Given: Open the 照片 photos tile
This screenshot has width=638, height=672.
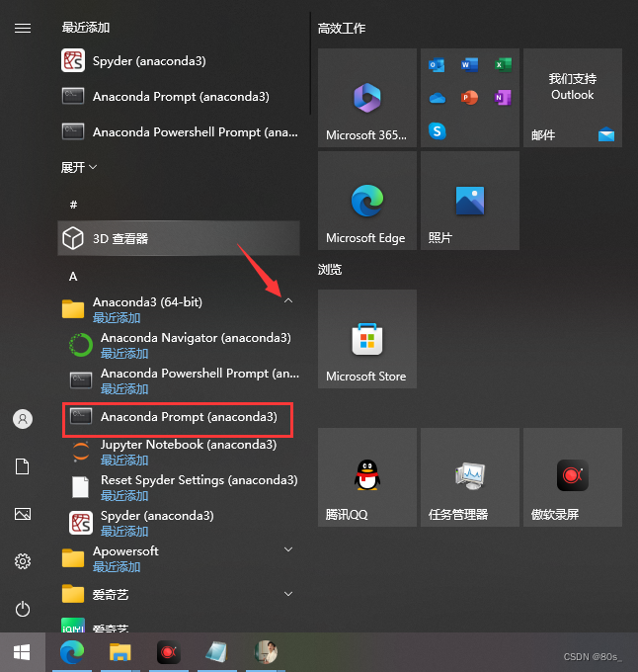Looking at the screenshot, I should (470, 201).
